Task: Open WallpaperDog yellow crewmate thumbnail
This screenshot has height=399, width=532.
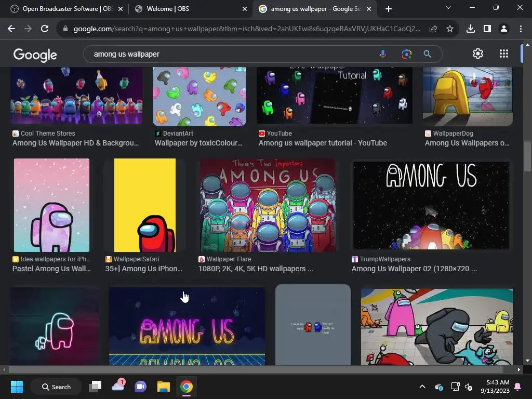Action: 468,96
